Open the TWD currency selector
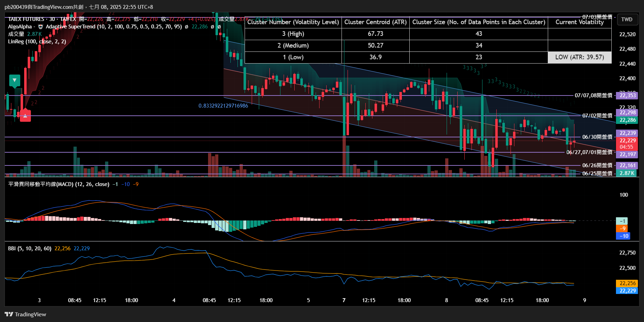Screen dimensions: 644x322 [x=627, y=19]
